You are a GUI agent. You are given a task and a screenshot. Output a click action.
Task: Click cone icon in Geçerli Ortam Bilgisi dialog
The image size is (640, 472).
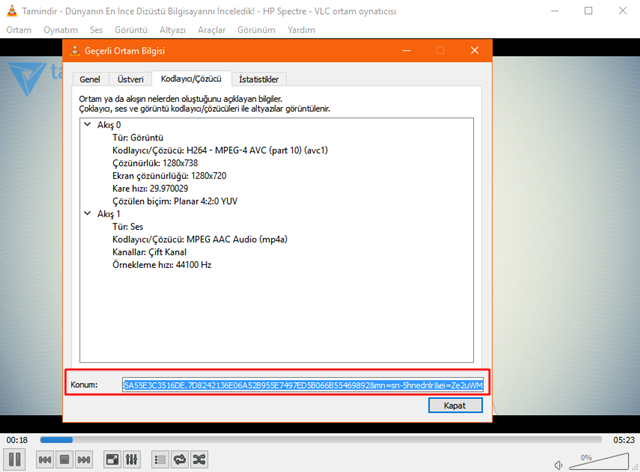coord(75,51)
